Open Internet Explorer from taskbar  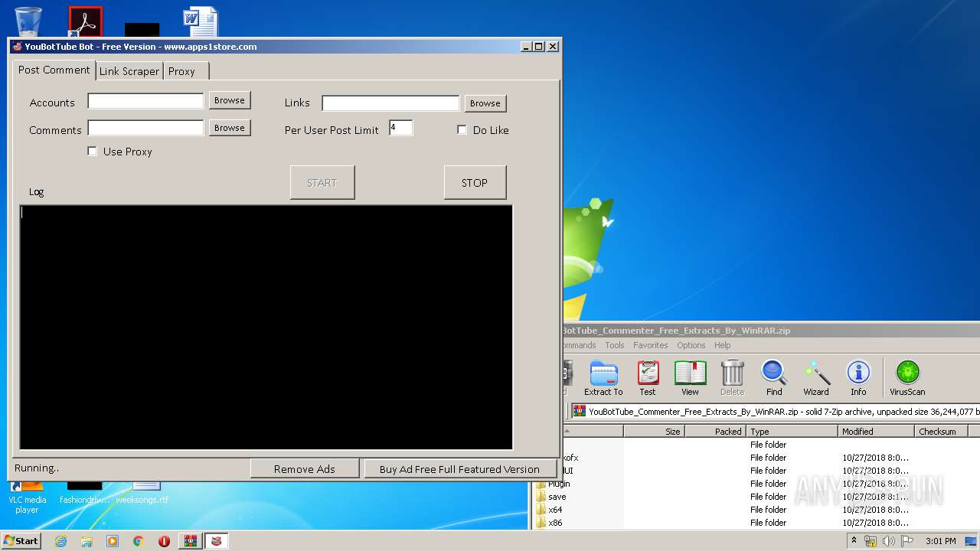60,541
